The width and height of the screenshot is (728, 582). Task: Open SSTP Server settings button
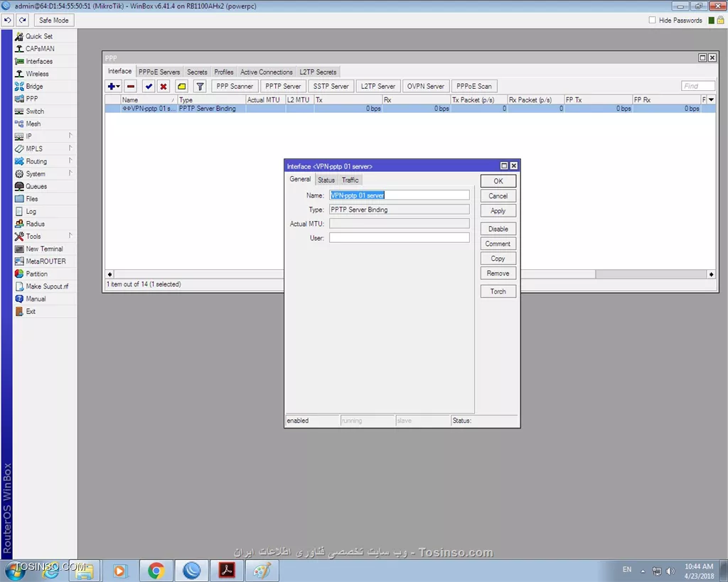click(331, 86)
